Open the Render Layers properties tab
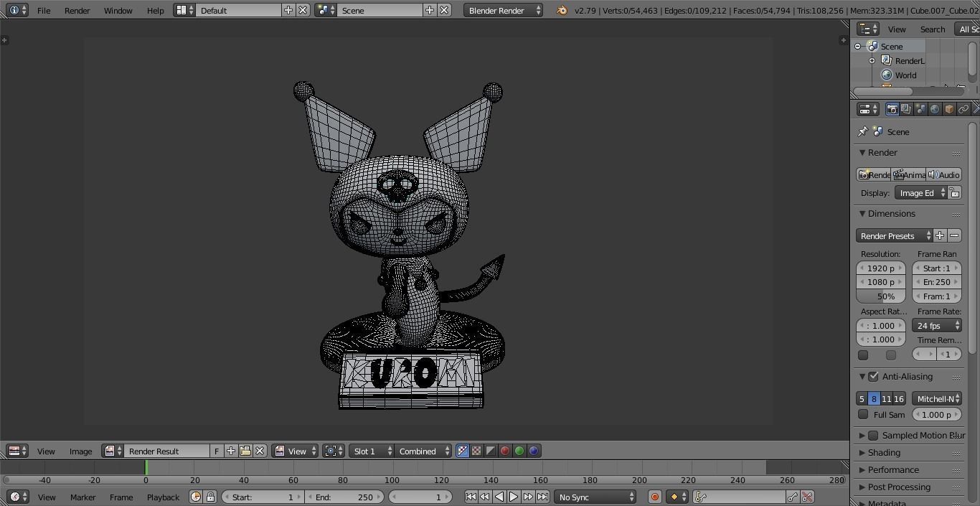 [906, 109]
